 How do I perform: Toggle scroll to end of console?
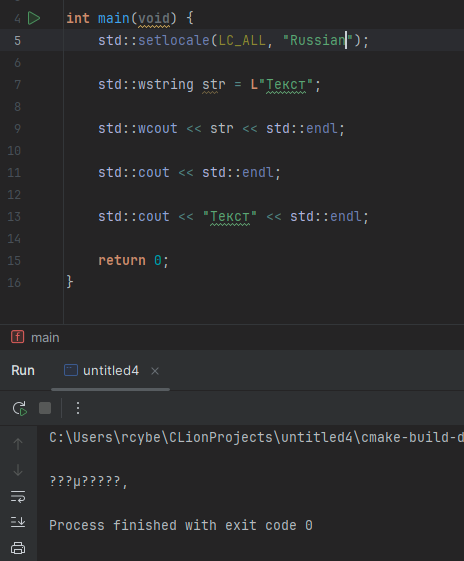[x=18, y=522]
